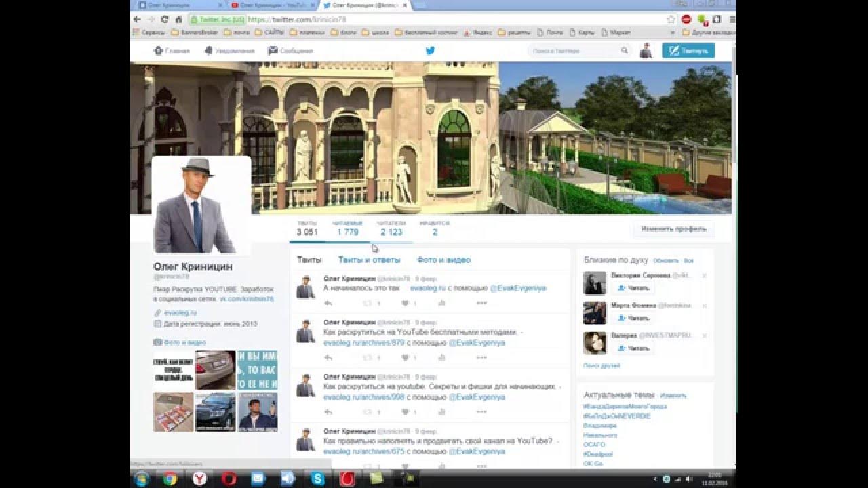The height and width of the screenshot is (488, 868).
Task: Click Поиск друзей link
Action: (x=601, y=365)
